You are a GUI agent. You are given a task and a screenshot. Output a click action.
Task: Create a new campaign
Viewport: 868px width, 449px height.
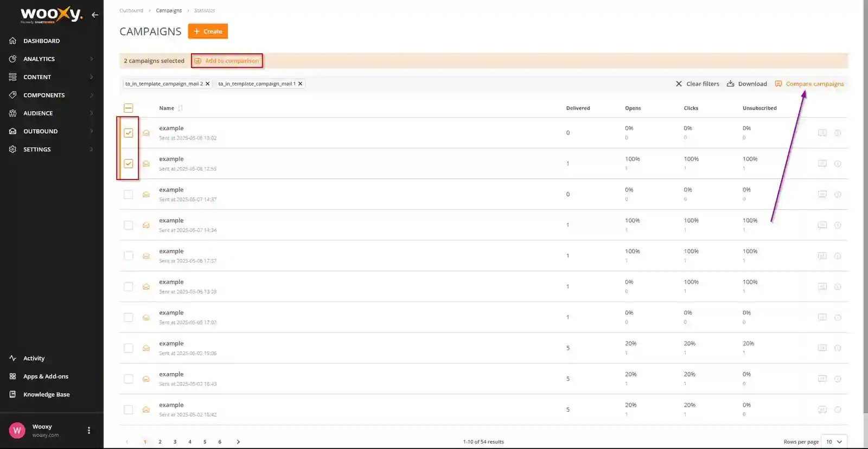tap(208, 31)
